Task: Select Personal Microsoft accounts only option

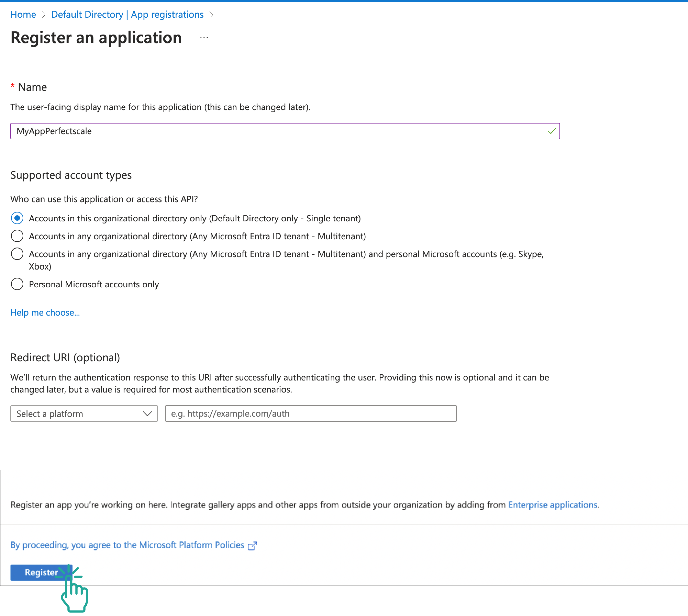Action: point(17,284)
